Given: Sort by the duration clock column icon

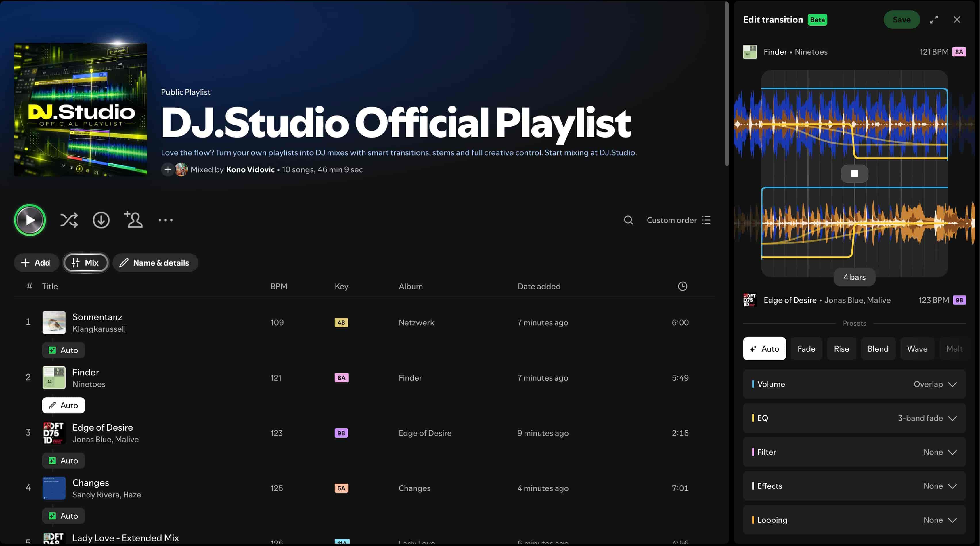Looking at the screenshot, I should coord(682,286).
